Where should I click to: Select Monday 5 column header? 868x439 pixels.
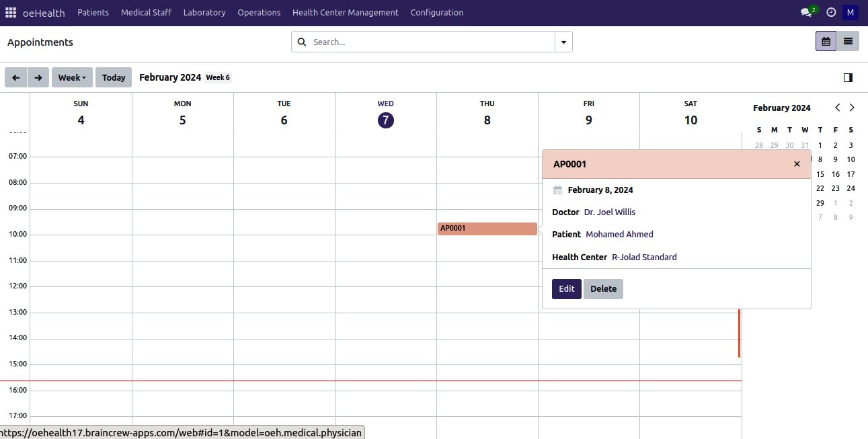point(182,113)
